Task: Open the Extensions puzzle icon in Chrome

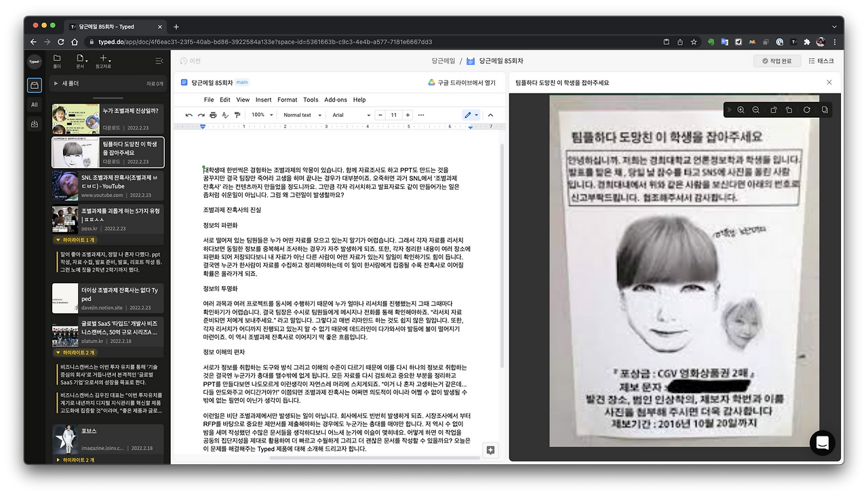Action: pyautogui.click(x=806, y=42)
